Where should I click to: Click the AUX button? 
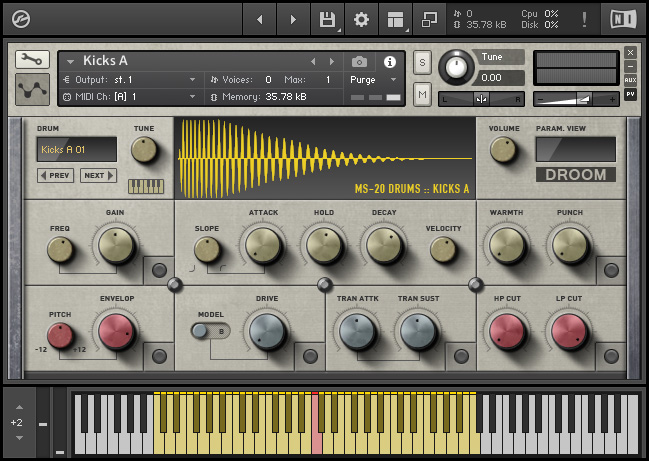tap(630, 80)
